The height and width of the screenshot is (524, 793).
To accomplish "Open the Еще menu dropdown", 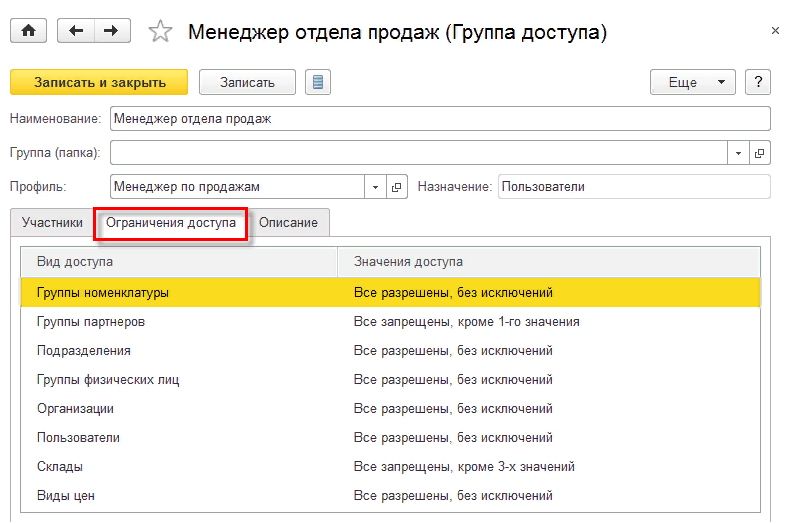I will 692,82.
